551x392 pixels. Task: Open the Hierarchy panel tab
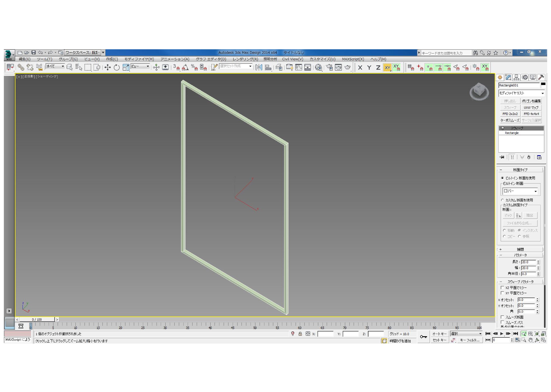(x=516, y=77)
